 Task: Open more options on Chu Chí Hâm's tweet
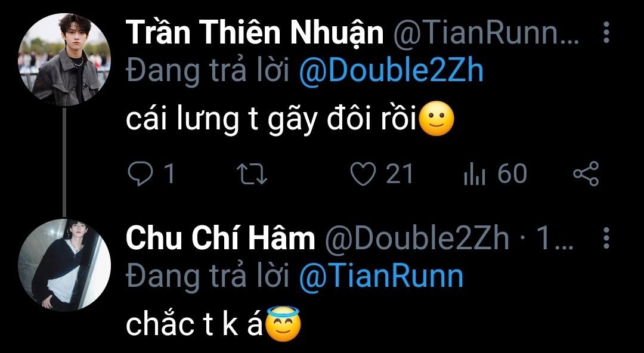[x=606, y=238]
